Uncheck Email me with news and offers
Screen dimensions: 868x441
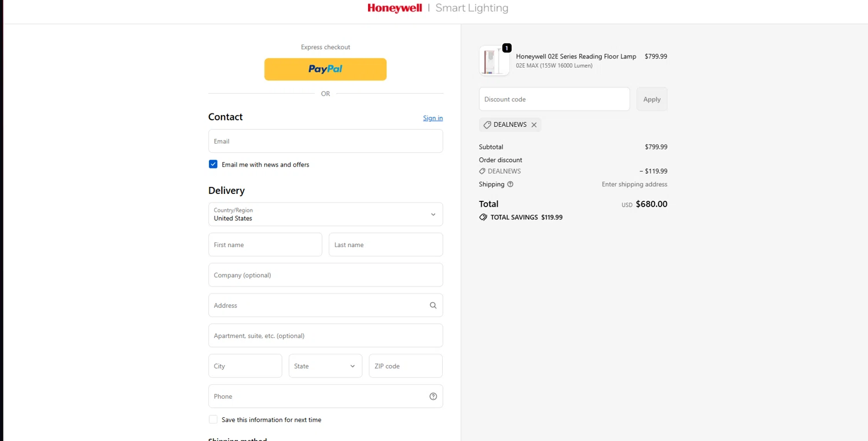click(213, 164)
